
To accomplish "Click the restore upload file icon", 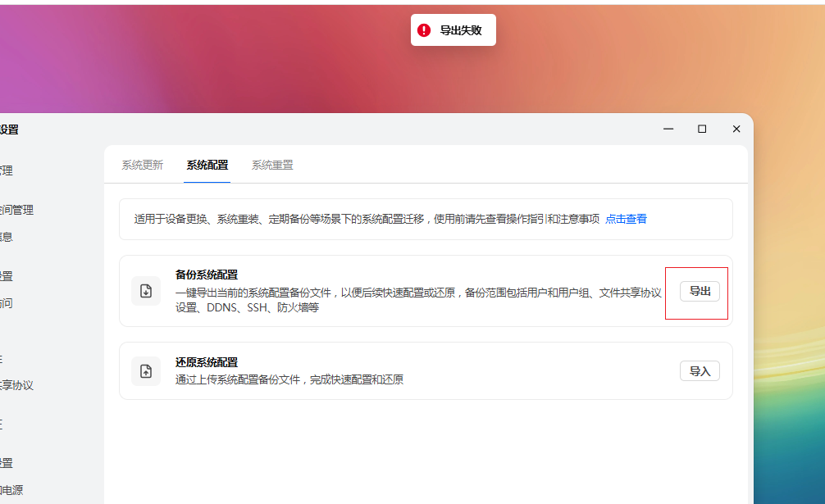I will [146, 371].
